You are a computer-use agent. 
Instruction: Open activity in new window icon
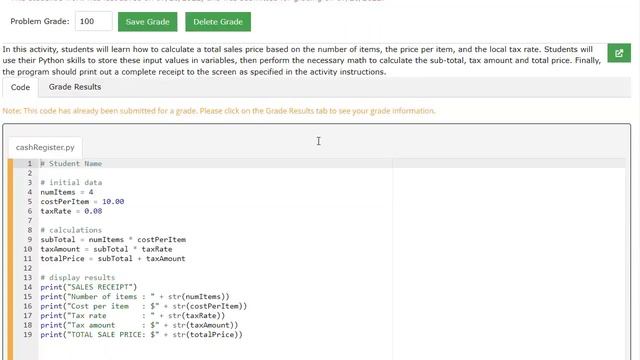pyautogui.click(x=619, y=53)
